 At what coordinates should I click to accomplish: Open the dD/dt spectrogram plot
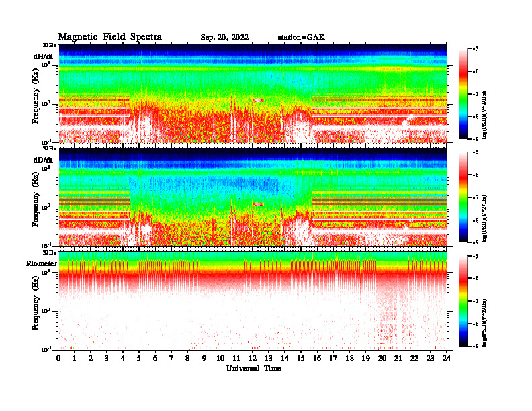(253, 197)
